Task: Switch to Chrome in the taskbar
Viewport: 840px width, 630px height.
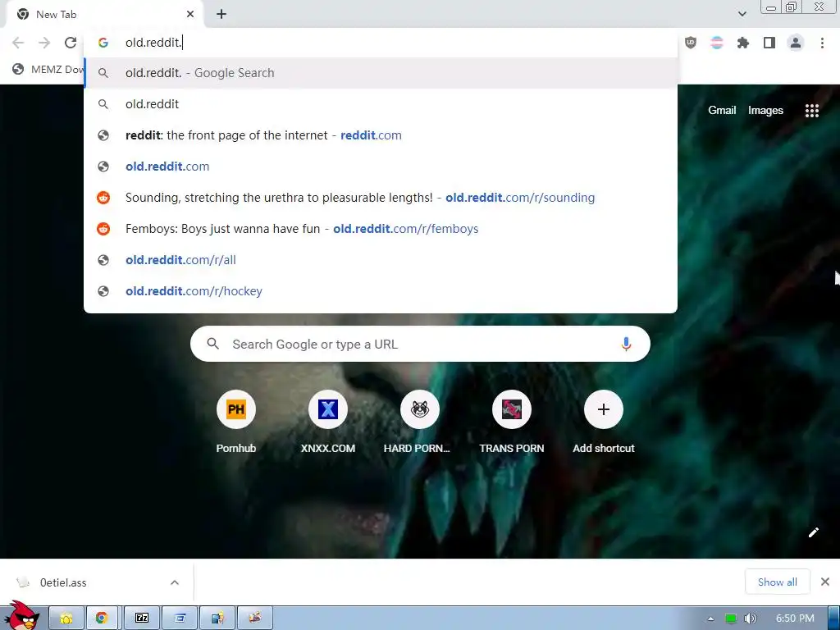Action: point(102,619)
